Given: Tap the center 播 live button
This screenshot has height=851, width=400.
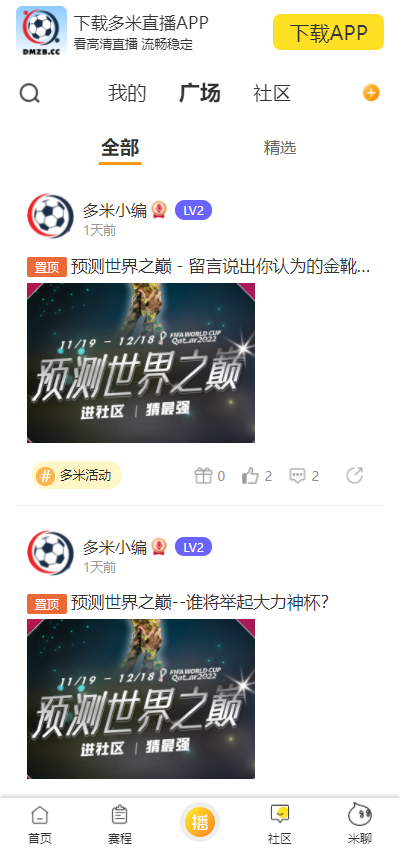Looking at the screenshot, I should click(x=200, y=822).
